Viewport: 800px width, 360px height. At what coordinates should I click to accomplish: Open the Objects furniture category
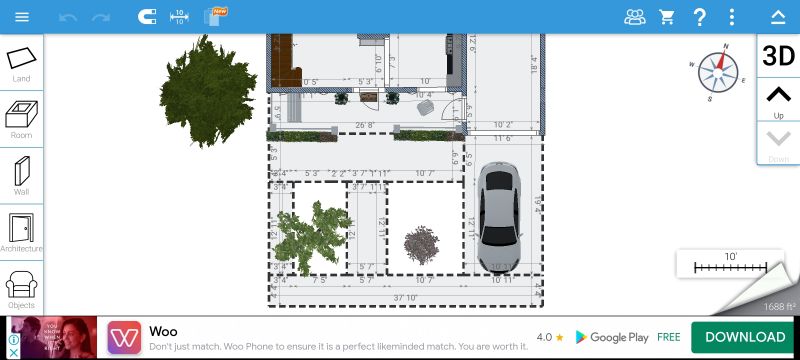tap(21, 290)
